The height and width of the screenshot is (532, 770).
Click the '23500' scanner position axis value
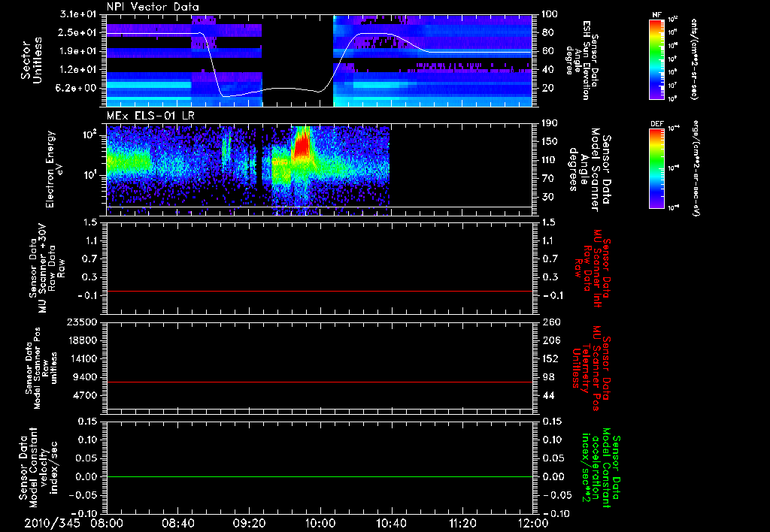click(83, 322)
